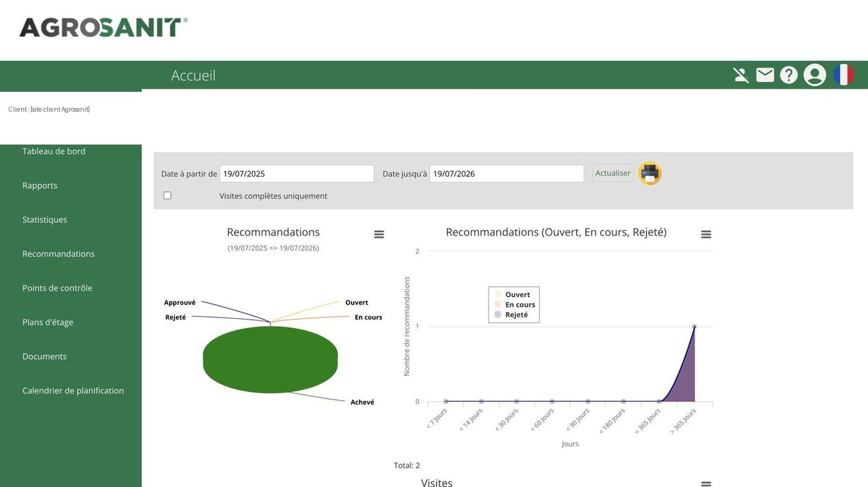Toggle the Visites complètes uniquement checkbox
Image resolution: width=868 pixels, height=487 pixels.
coord(167,195)
